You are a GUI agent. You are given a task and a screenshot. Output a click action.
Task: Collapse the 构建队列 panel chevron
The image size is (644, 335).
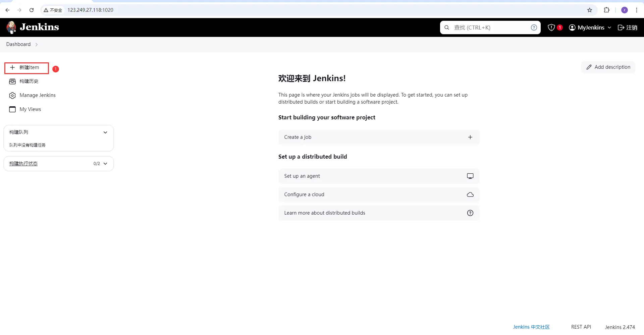(105, 132)
